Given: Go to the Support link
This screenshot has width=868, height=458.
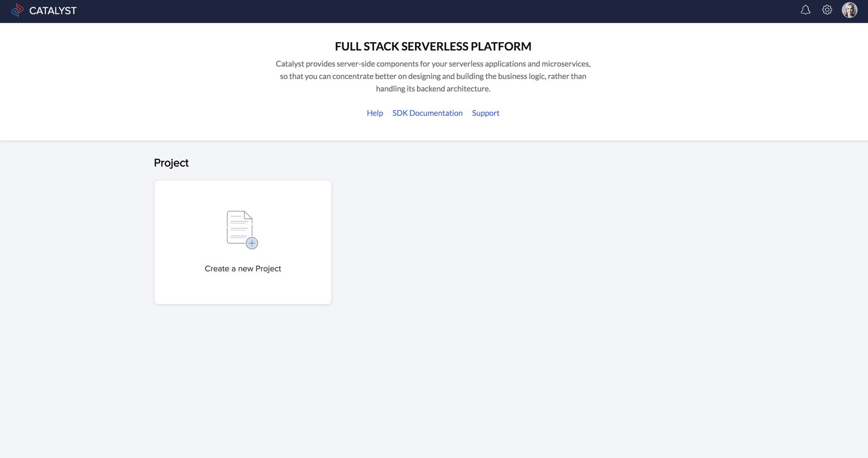Looking at the screenshot, I should [x=485, y=113].
